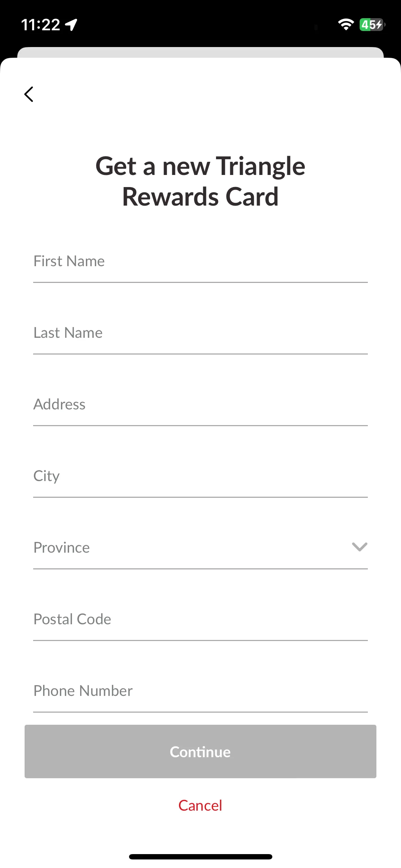Tap the 'Rewards Card' heading line
Image resolution: width=401 pixels, height=868 pixels.
(x=200, y=197)
